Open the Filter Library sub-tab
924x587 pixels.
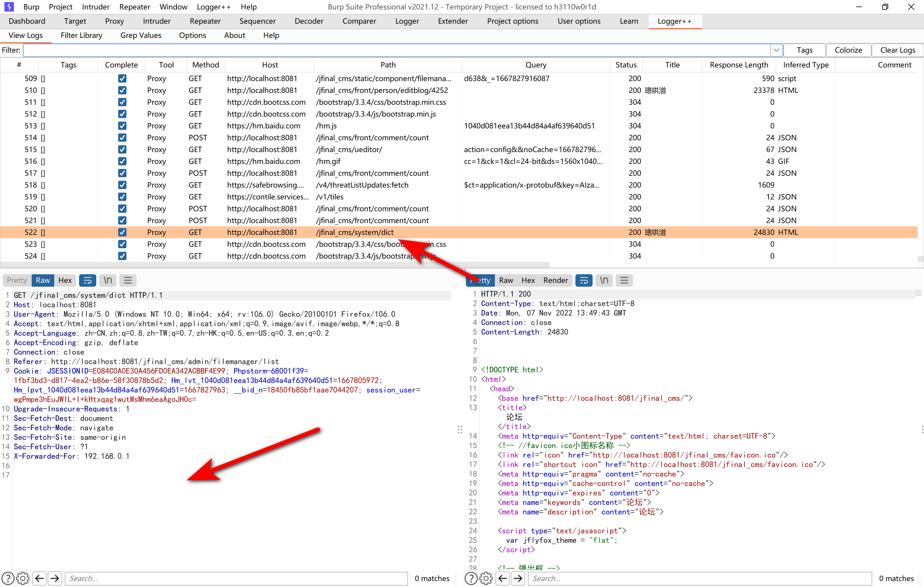tap(81, 35)
